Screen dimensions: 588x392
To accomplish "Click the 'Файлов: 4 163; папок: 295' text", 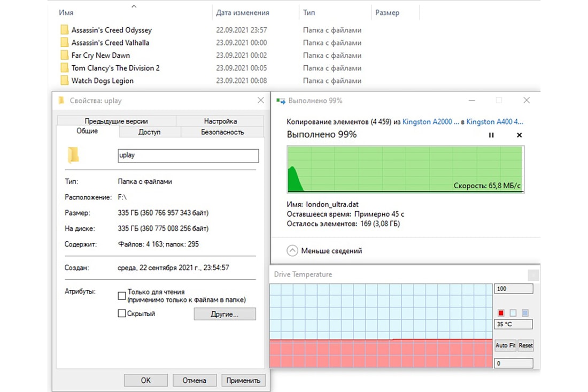I will (158, 244).
